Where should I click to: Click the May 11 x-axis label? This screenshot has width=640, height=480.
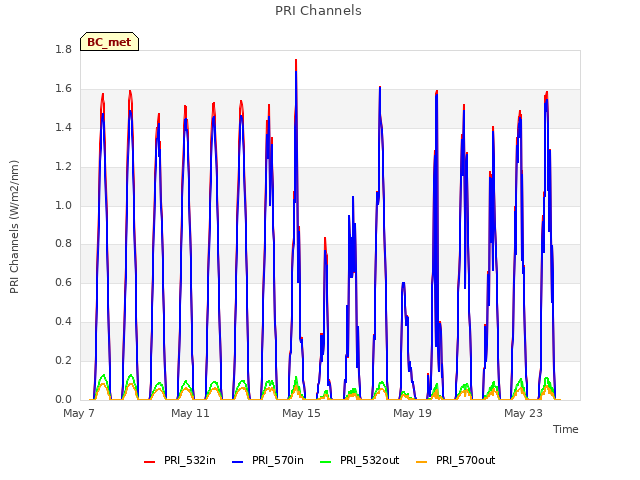[x=190, y=413]
